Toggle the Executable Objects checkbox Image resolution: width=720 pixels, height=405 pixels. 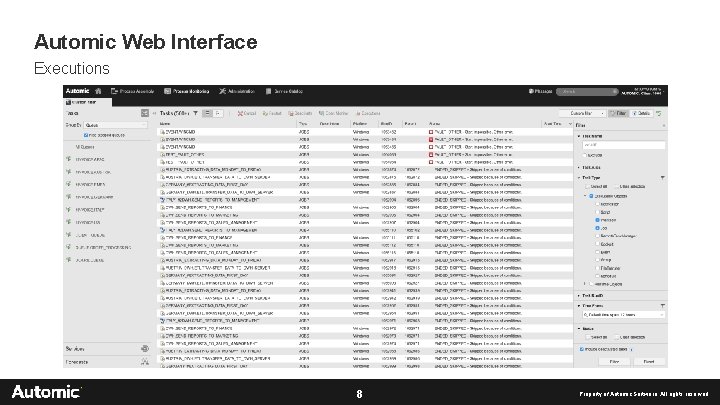[x=591, y=196]
